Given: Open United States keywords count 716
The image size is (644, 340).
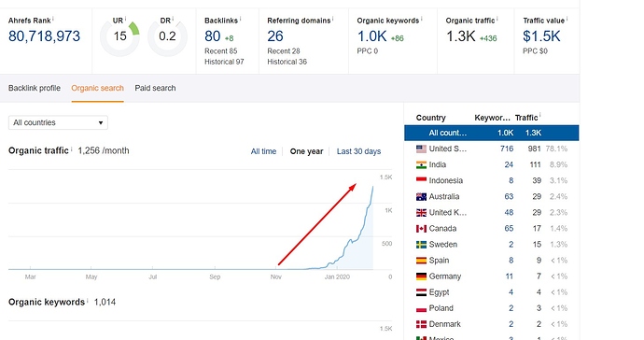Looking at the screenshot, I should (x=507, y=149).
